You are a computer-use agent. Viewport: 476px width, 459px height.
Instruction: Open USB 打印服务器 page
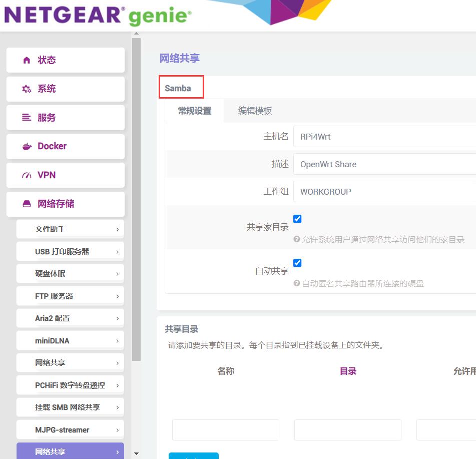coord(70,252)
